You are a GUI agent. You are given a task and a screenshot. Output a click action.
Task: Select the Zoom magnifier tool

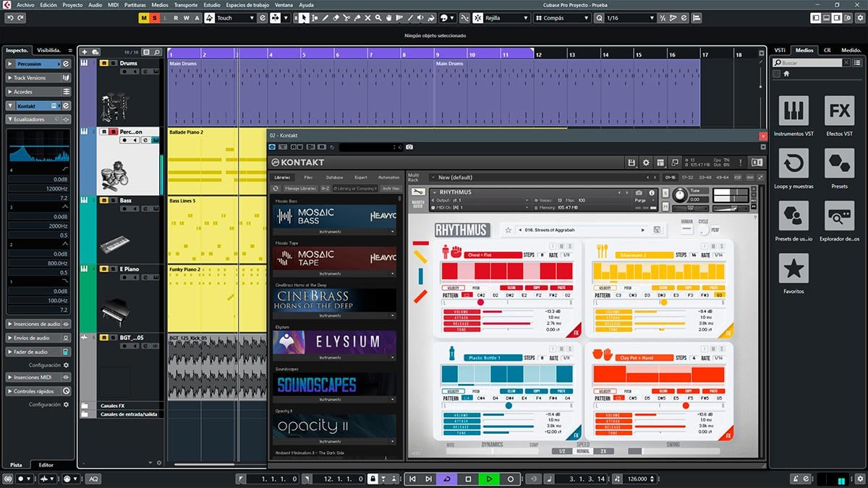(x=378, y=17)
